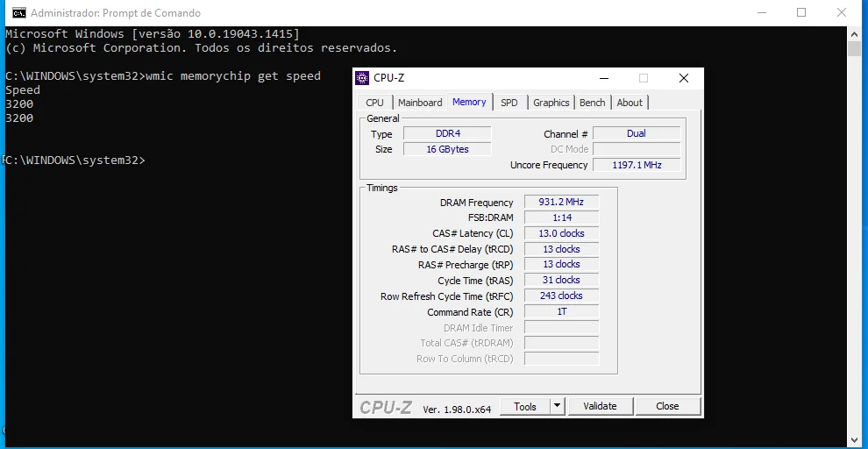
Task: Open the SPD tab
Action: (x=509, y=103)
